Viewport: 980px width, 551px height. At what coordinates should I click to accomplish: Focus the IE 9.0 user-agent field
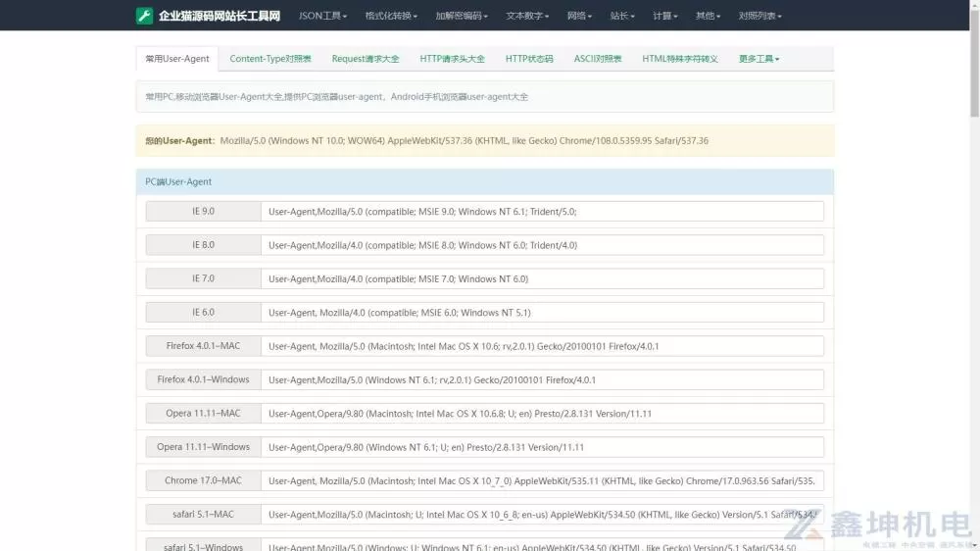pos(542,212)
